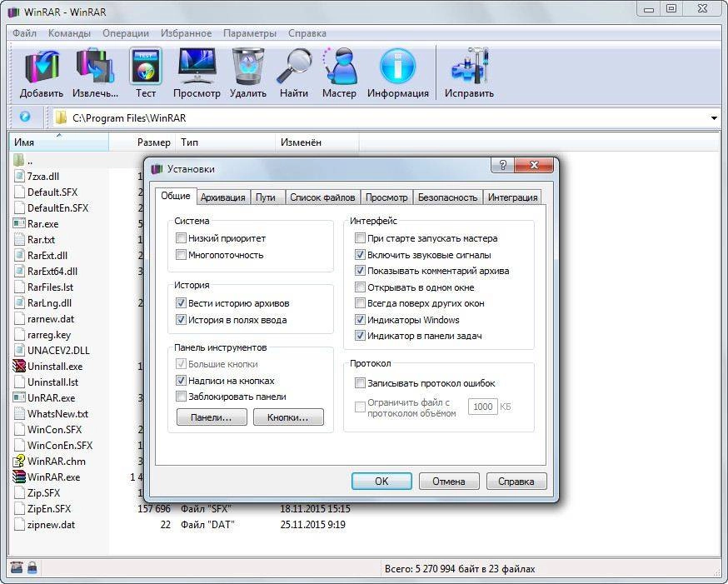Viewport: 728px width, 584px height.
Task: Click the up-one-level arrow icon beside address bar
Action: click(x=25, y=117)
